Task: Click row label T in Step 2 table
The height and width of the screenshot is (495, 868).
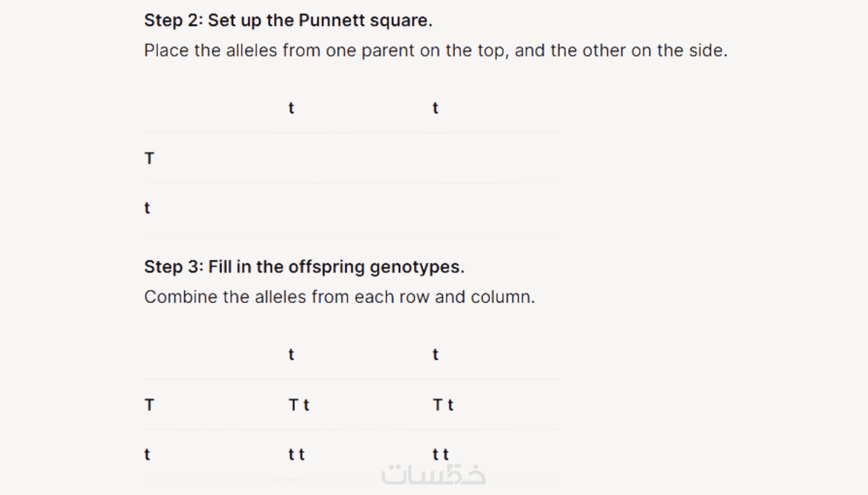Action: [x=149, y=158]
